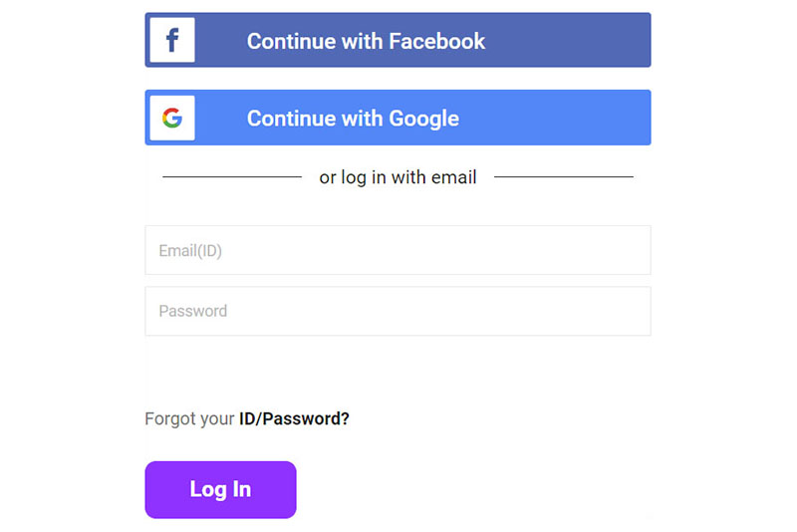Place cursor in the Email(ID) placeholder text
The image size is (797, 532).
coord(190,250)
